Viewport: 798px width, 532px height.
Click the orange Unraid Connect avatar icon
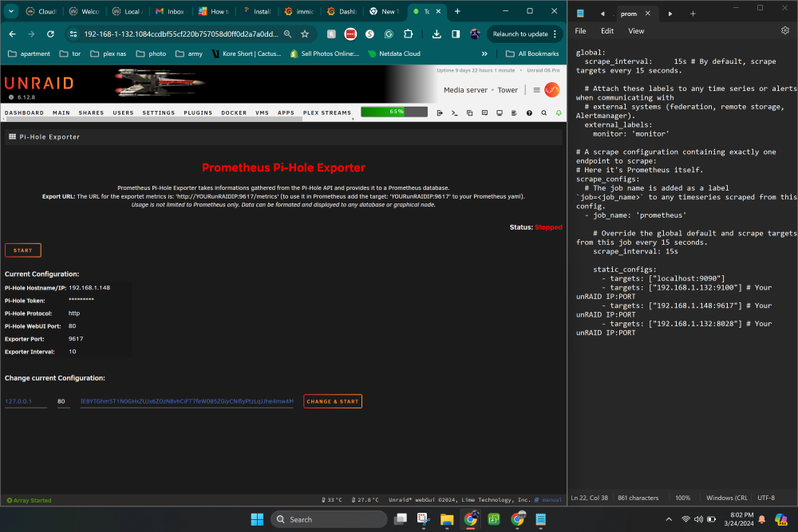(551, 89)
